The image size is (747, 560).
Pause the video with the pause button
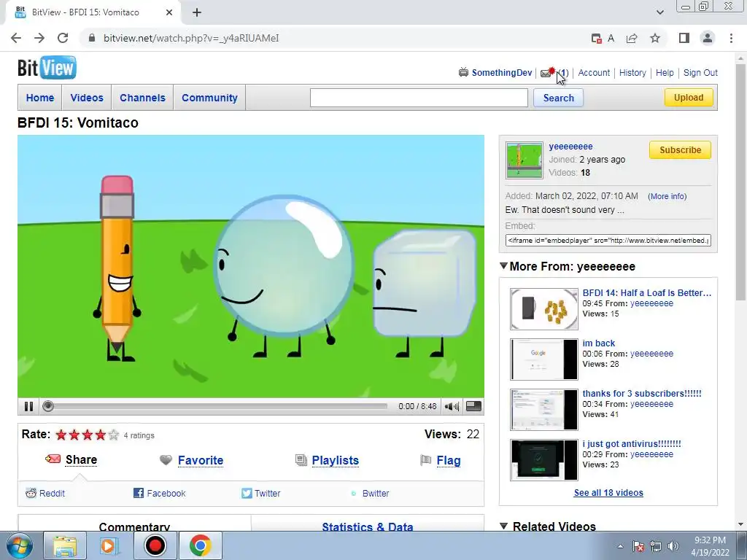tap(28, 406)
